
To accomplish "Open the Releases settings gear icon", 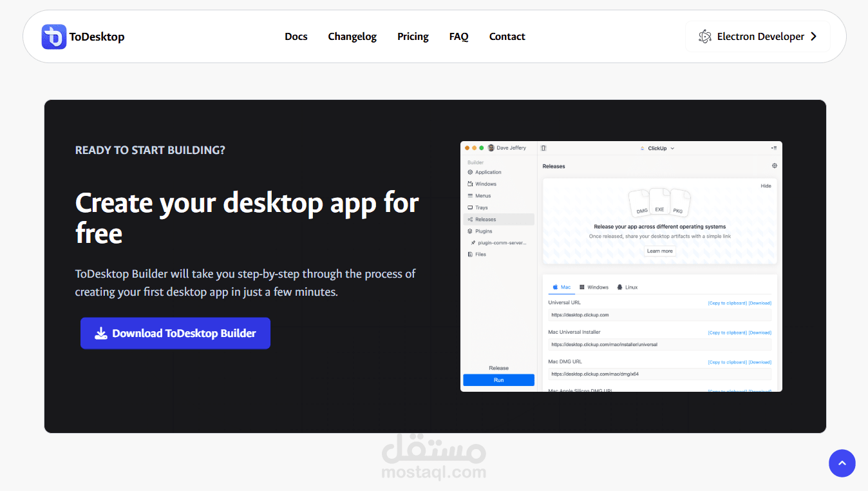I will (x=774, y=166).
